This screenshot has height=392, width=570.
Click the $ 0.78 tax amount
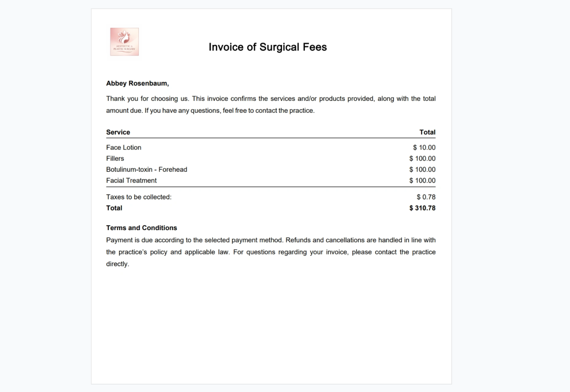click(x=426, y=197)
